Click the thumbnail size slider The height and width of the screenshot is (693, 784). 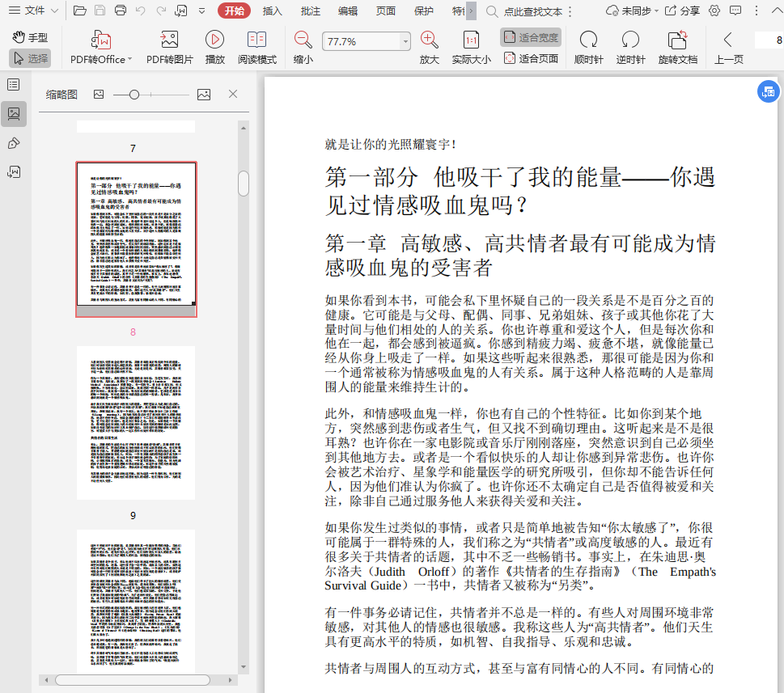coord(134,95)
